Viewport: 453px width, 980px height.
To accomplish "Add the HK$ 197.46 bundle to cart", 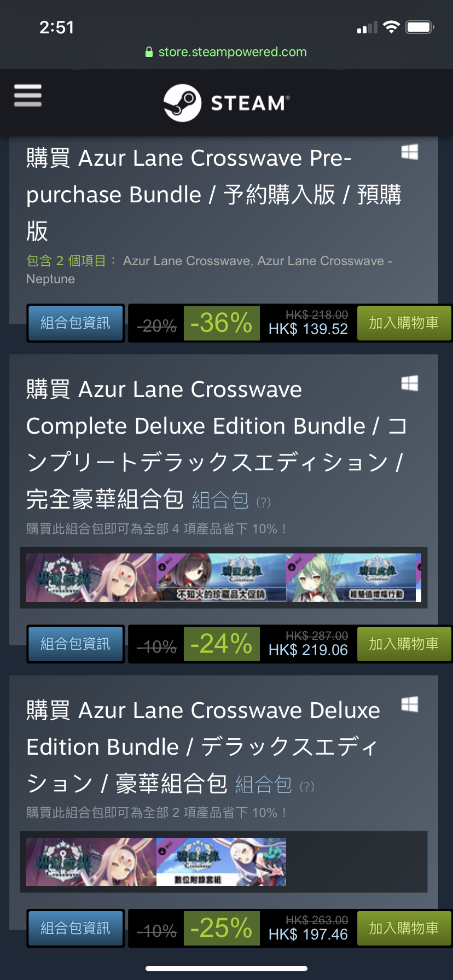I will point(404,928).
